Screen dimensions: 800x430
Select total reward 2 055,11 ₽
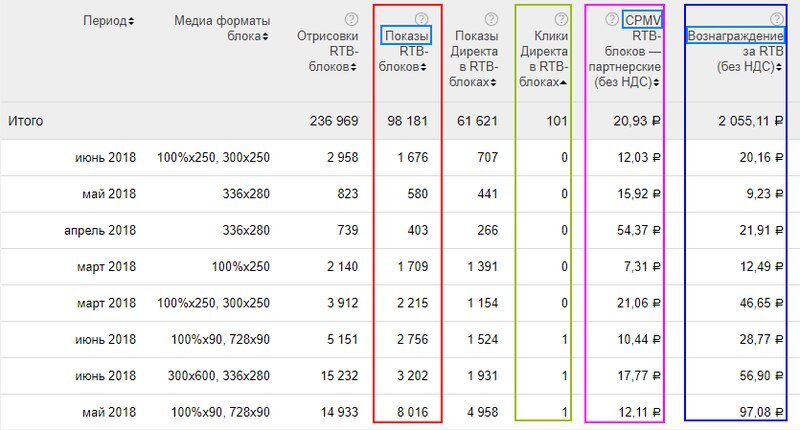pos(751,121)
